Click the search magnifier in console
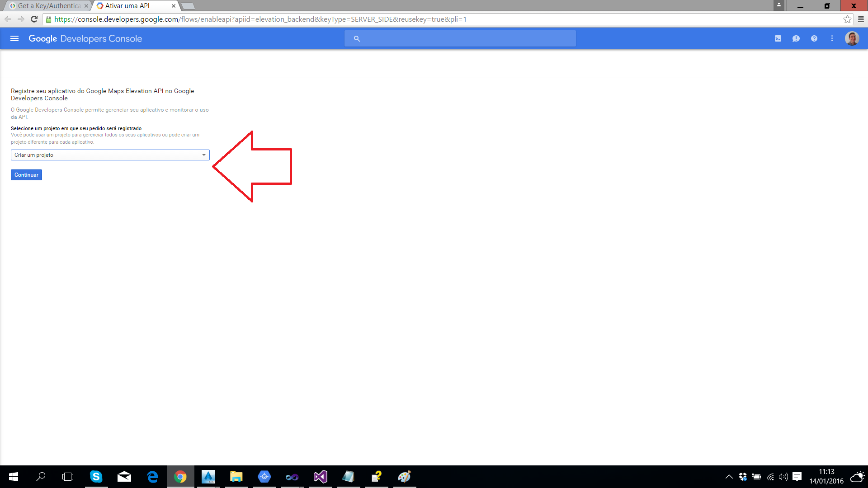868x488 pixels. 357,39
